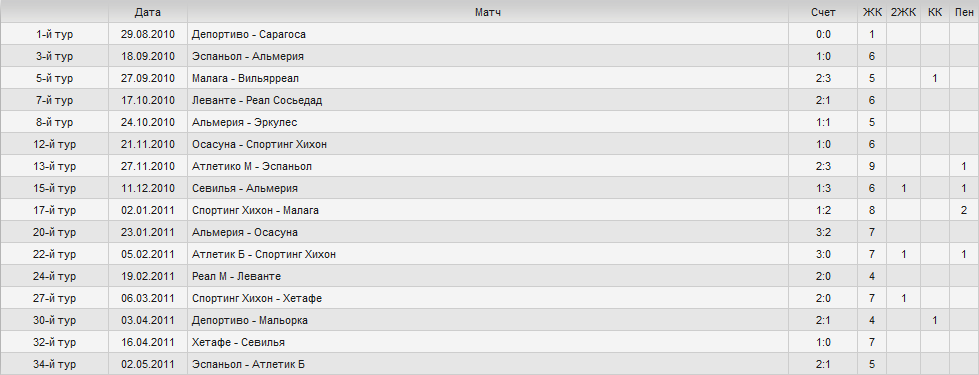Click the 2ЖК column header
The width and height of the screenshot is (979, 375).
(903, 12)
